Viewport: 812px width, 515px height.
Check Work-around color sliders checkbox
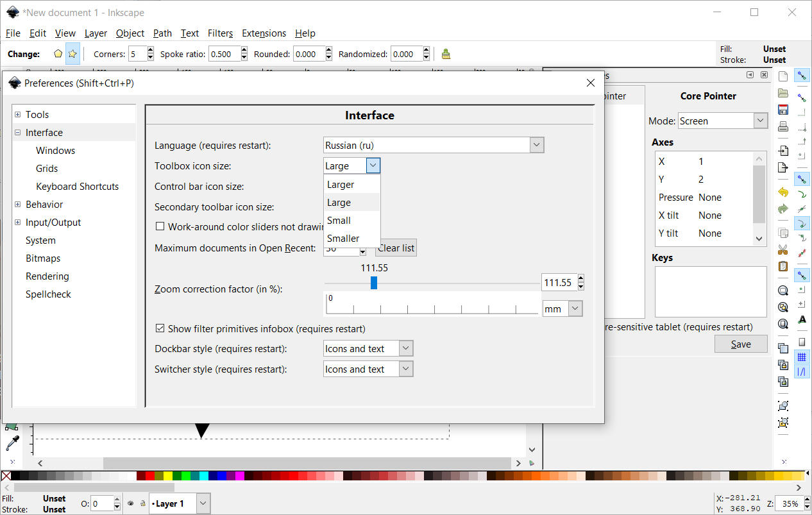[x=160, y=226]
